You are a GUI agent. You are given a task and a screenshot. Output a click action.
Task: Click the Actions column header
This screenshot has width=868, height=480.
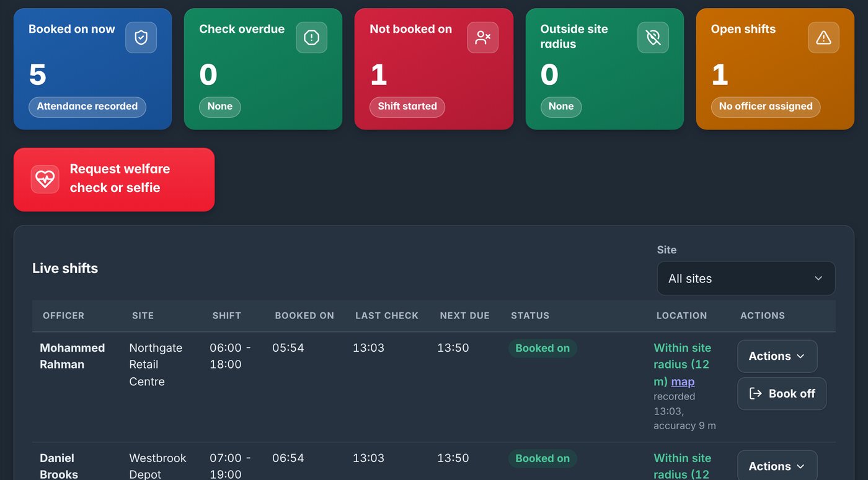pyautogui.click(x=763, y=315)
